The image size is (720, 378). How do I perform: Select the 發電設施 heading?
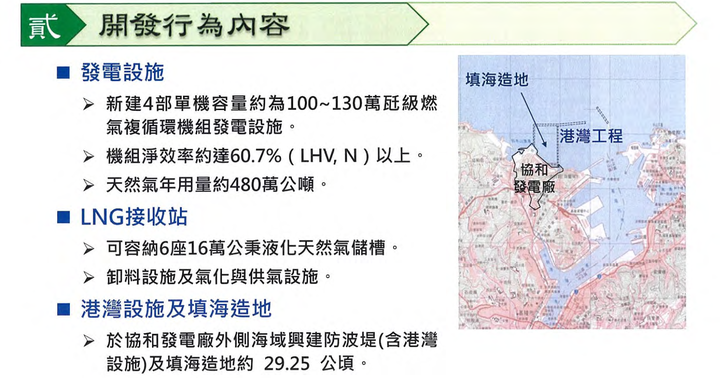(x=123, y=73)
